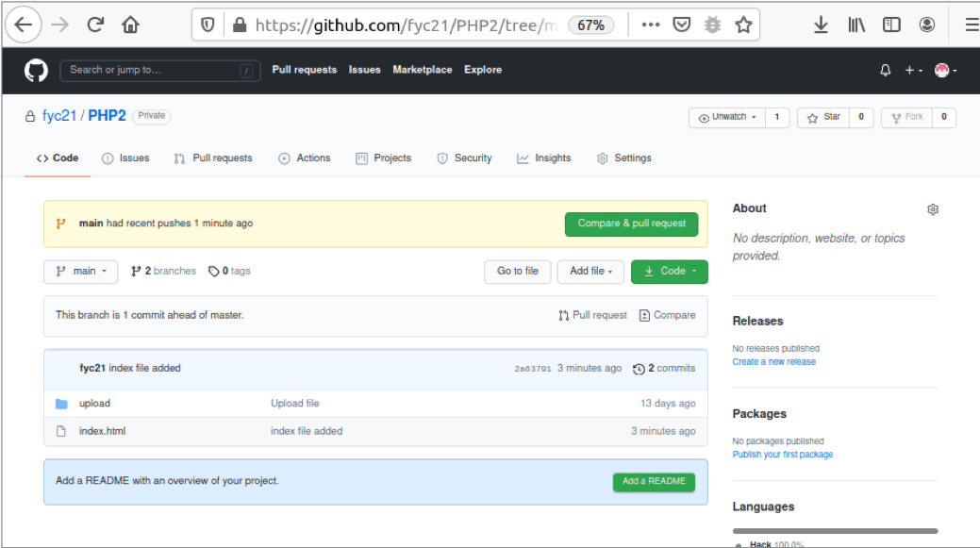Click the index.html file icon
980x548 pixels.
58,431
